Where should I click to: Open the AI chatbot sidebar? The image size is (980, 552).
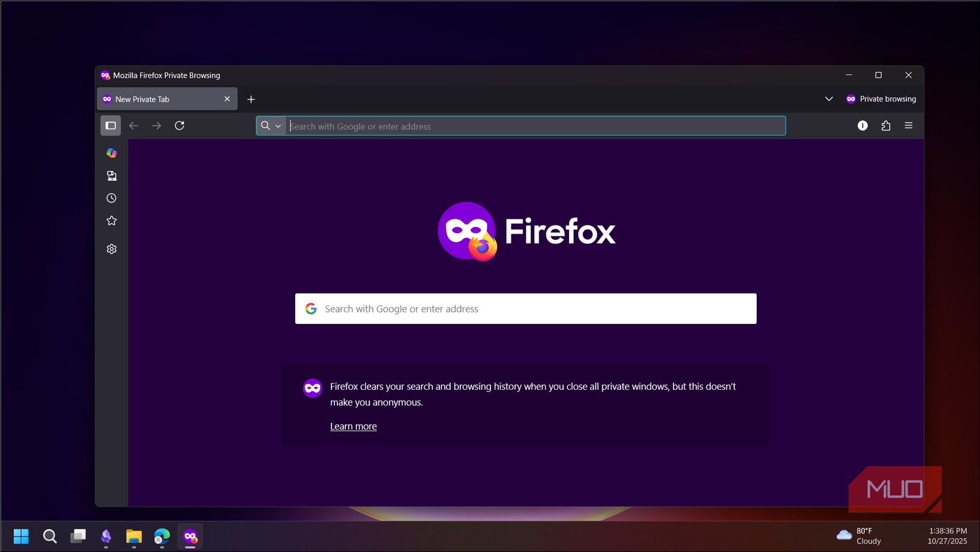111,153
